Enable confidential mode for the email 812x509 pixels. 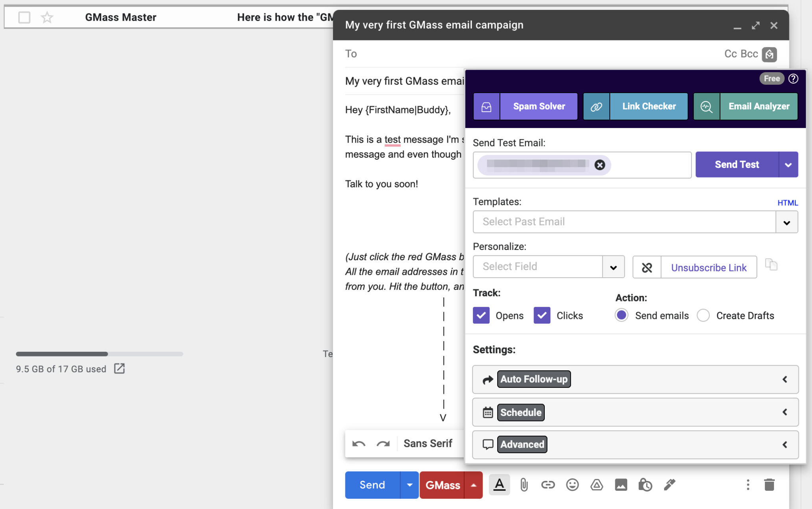(x=645, y=484)
